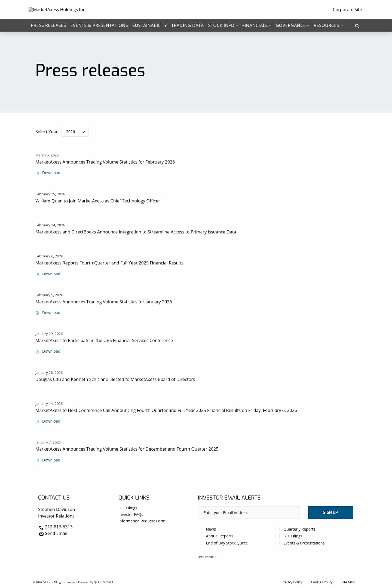
Task: Open the search magnifier icon
Action: pos(357,26)
